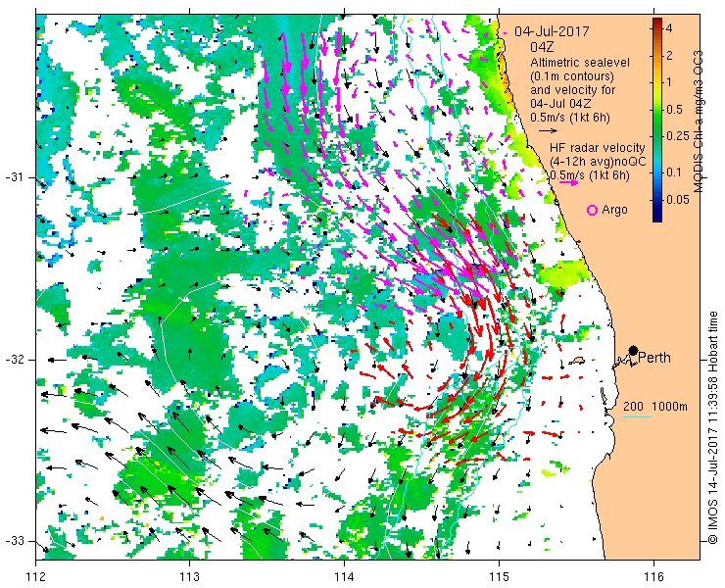Screen dimensions: 725x588
Task: Click the '200 1000m' depth contour label
Action: tap(655, 407)
